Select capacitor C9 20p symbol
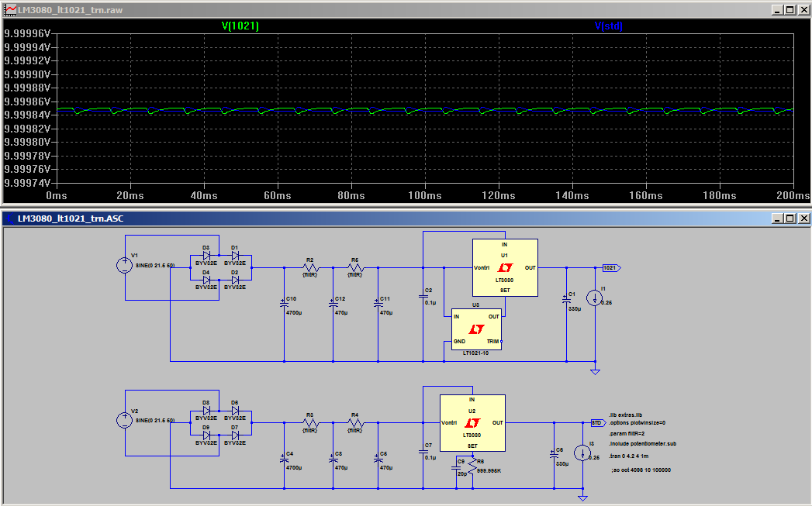This screenshot has width=812, height=506. coord(456,467)
